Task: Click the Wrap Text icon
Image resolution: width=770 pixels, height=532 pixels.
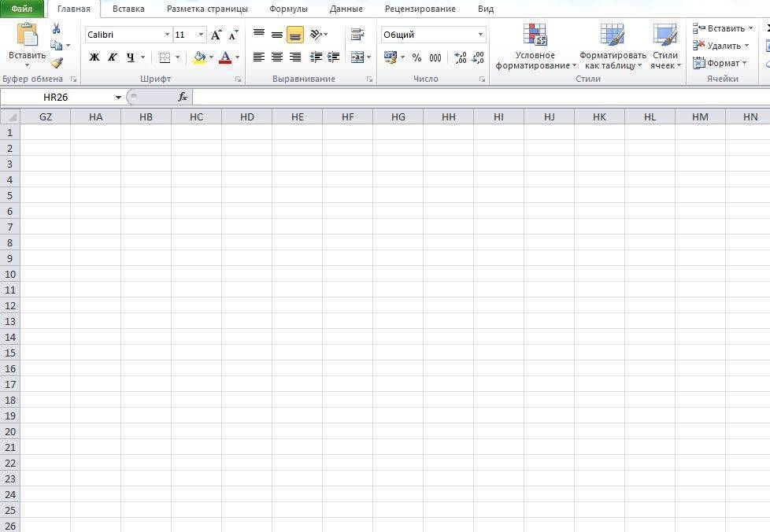Action: [357, 35]
